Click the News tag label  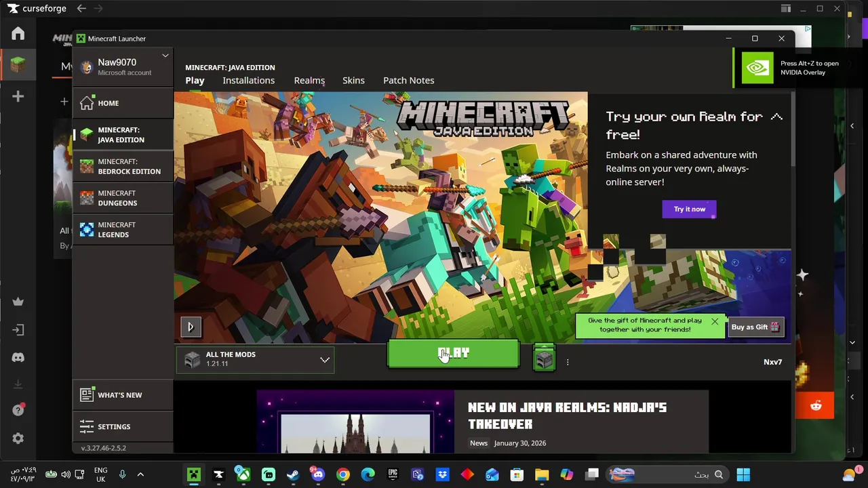479,443
